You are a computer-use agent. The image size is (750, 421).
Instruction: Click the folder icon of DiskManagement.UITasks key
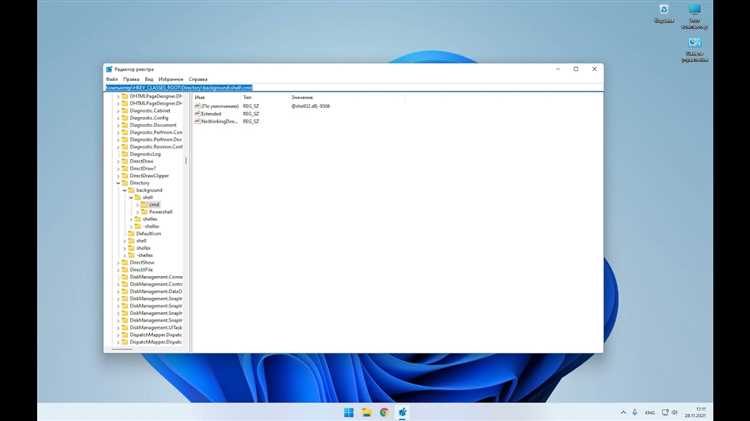(x=125, y=328)
